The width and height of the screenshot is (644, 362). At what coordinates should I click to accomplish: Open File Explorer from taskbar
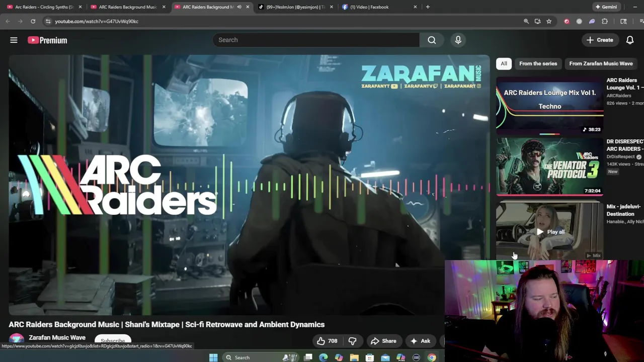point(354,357)
